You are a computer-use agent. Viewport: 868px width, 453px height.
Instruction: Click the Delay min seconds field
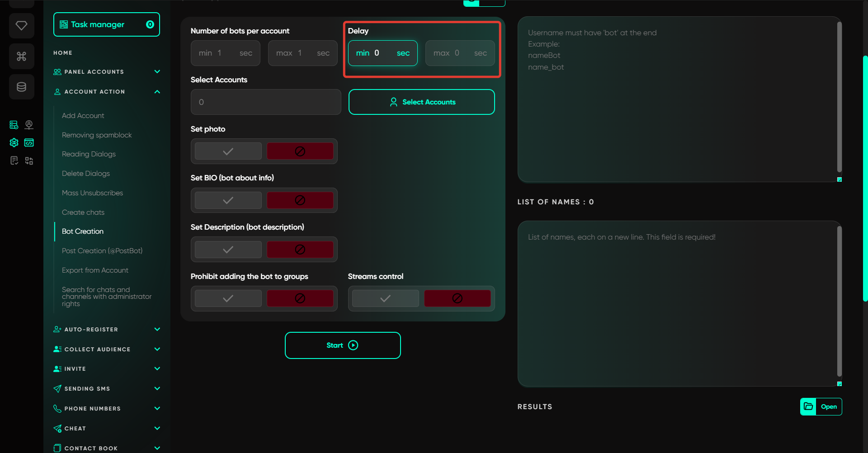(382, 53)
